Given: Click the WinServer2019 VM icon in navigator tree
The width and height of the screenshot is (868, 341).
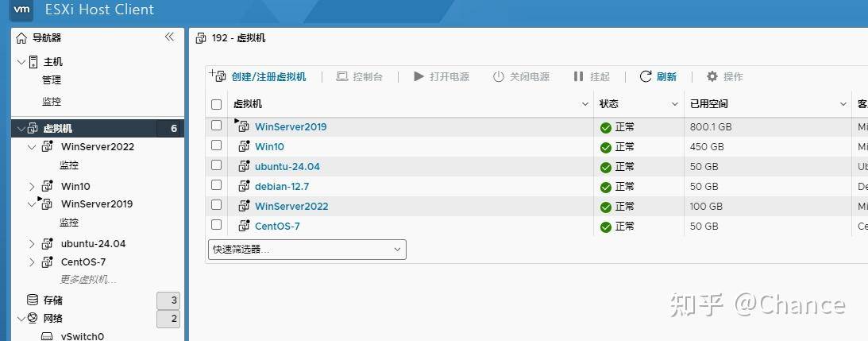Looking at the screenshot, I should tap(47, 203).
